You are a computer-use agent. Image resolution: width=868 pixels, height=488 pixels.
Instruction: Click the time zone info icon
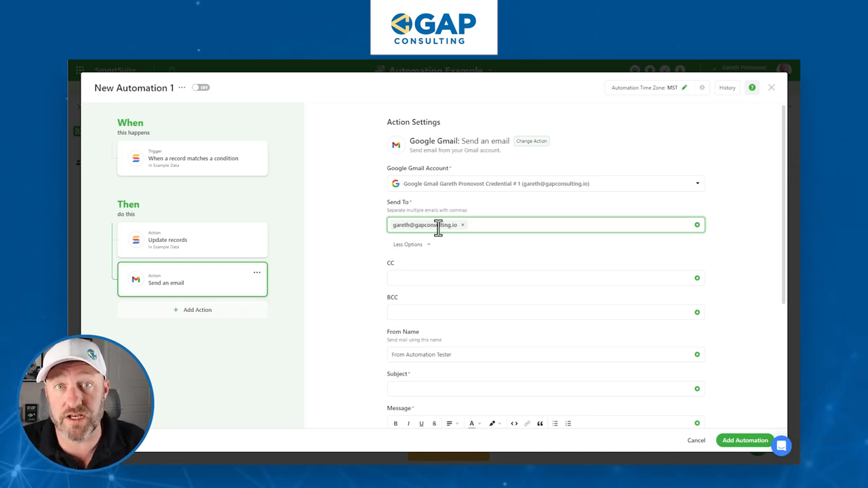(x=702, y=87)
